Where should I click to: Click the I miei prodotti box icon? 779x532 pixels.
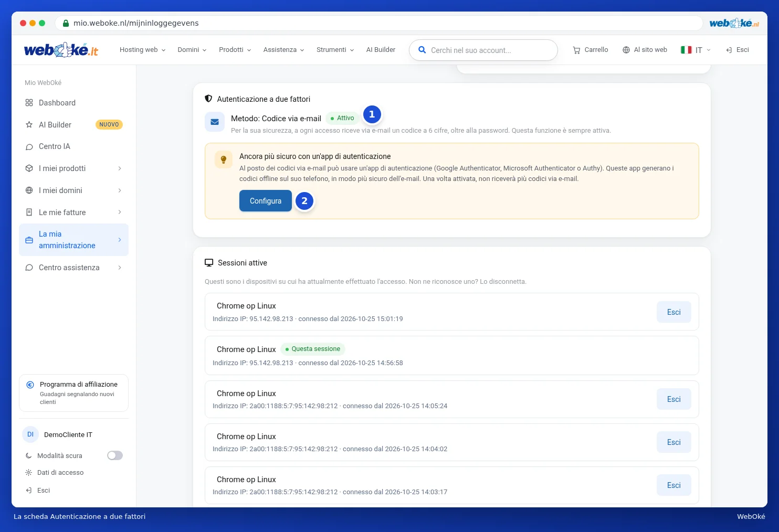pos(29,168)
